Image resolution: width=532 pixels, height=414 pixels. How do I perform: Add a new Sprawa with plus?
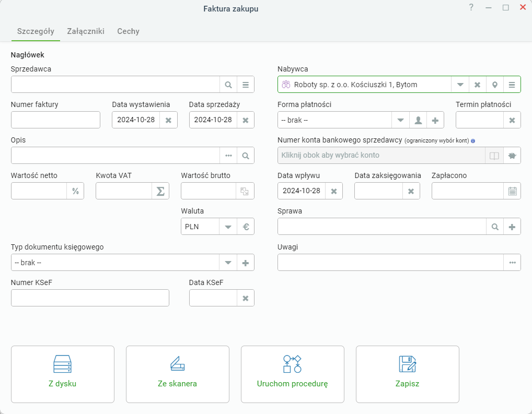512,227
